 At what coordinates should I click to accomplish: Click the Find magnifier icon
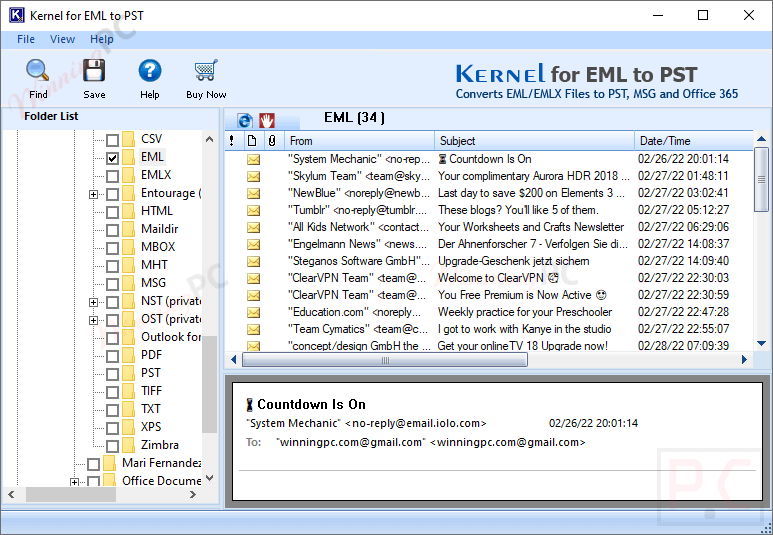tap(37, 70)
